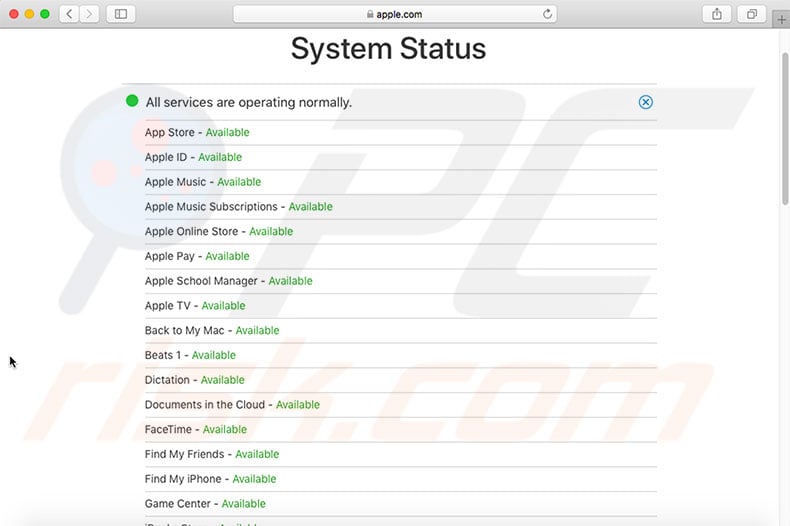
Task: Show all tabs overview
Action: click(752, 14)
